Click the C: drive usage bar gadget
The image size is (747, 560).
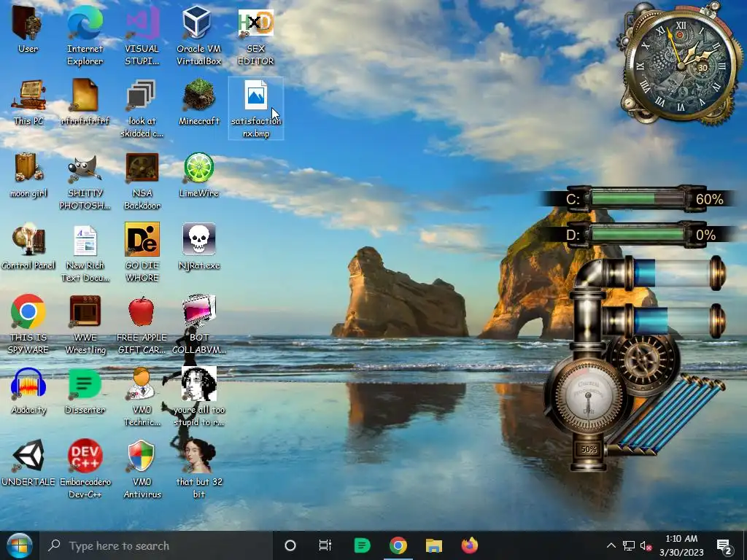[x=638, y=198]
